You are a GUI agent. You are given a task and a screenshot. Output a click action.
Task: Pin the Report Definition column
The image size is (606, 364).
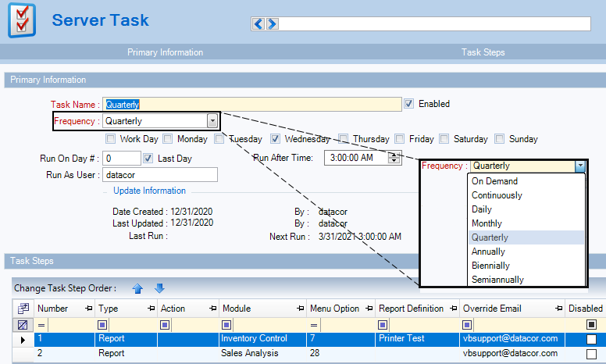[454, 309]
